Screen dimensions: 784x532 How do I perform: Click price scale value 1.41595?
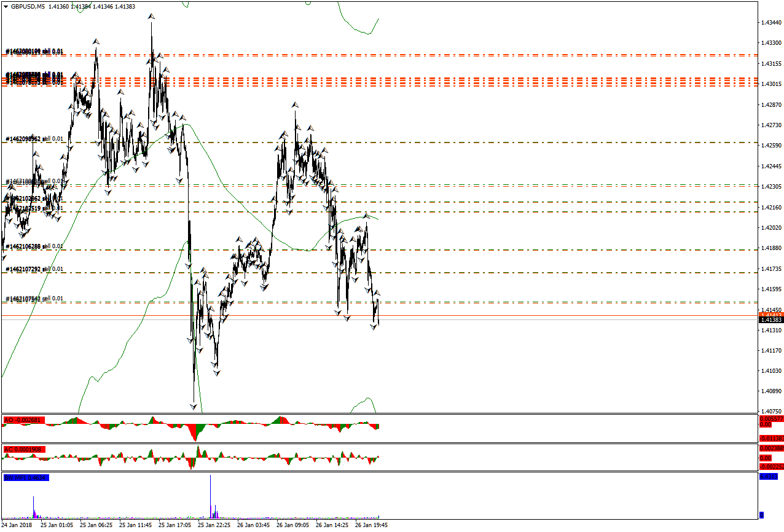point(770,289)
